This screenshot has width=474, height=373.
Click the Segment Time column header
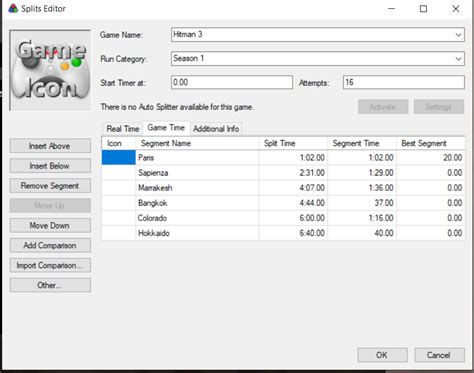pos(362,143)
